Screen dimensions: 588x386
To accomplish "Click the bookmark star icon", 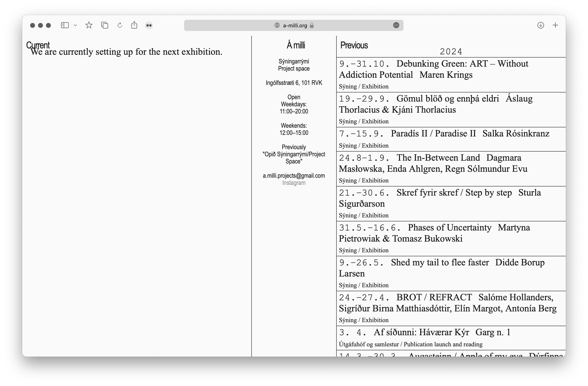I will pyautogui.click(x=89, y=25).
